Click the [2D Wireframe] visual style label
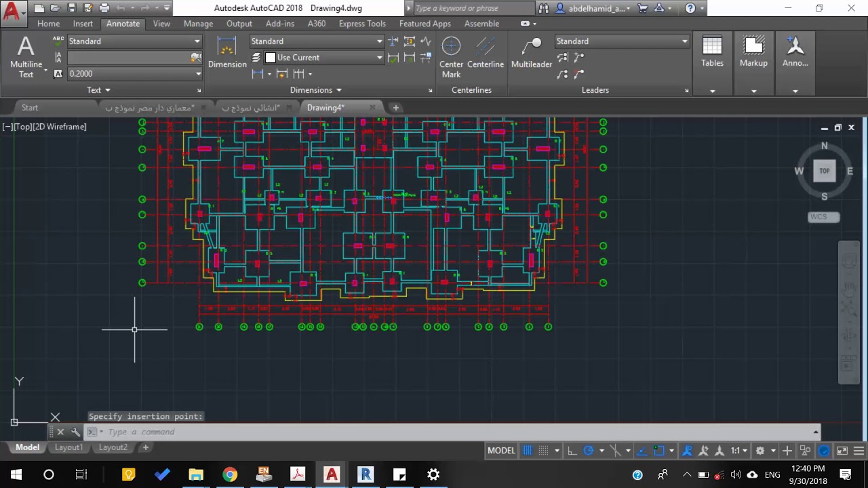868x488 pixels. click(60, 127)
